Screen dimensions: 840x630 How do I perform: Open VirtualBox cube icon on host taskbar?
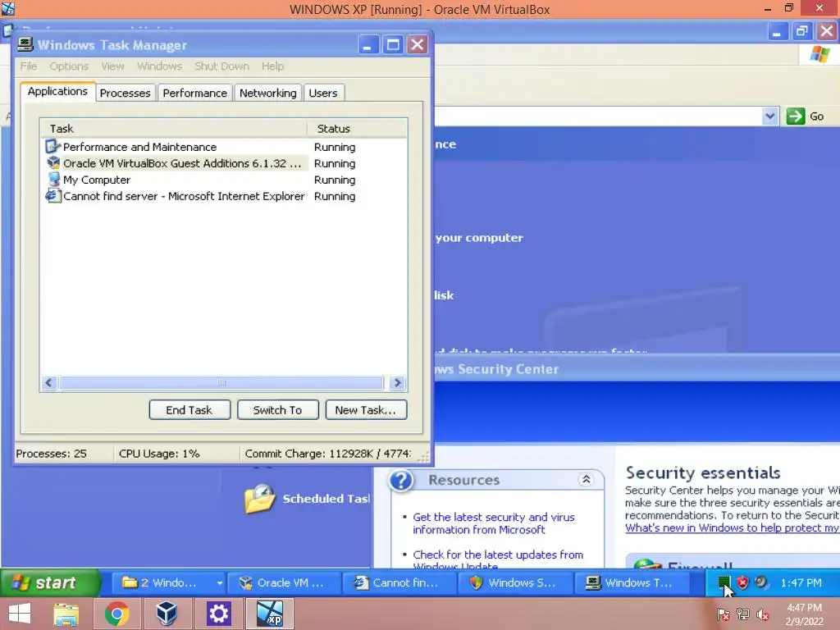pyautogui.click(x=167, y=614)
